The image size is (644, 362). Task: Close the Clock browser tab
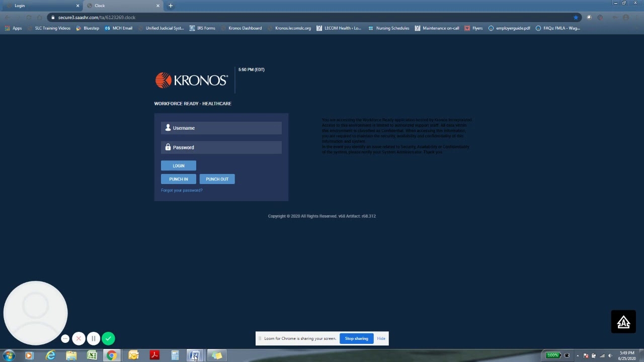click(157, 6)
